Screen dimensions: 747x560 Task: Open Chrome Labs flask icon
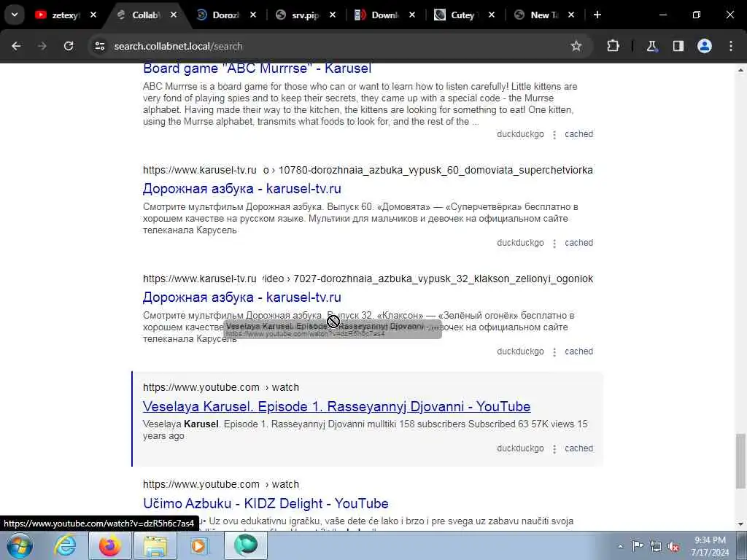point(651,46)
